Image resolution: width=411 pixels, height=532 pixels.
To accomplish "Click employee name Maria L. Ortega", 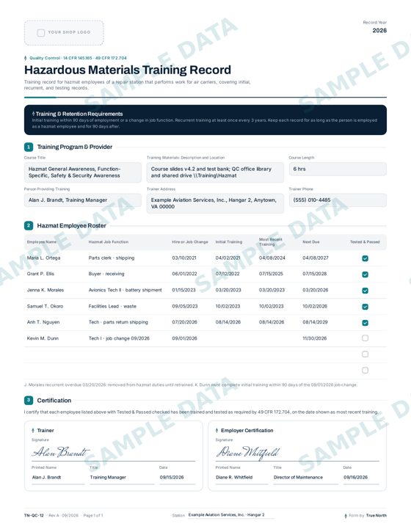I will [43, 258].
